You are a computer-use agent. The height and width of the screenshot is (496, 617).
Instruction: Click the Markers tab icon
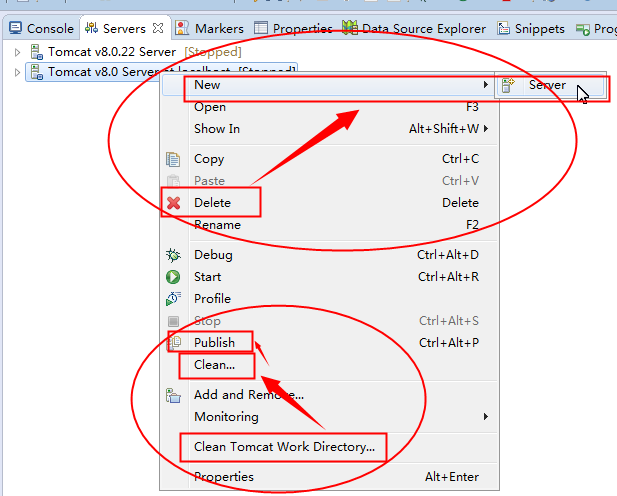click(182, 28)
